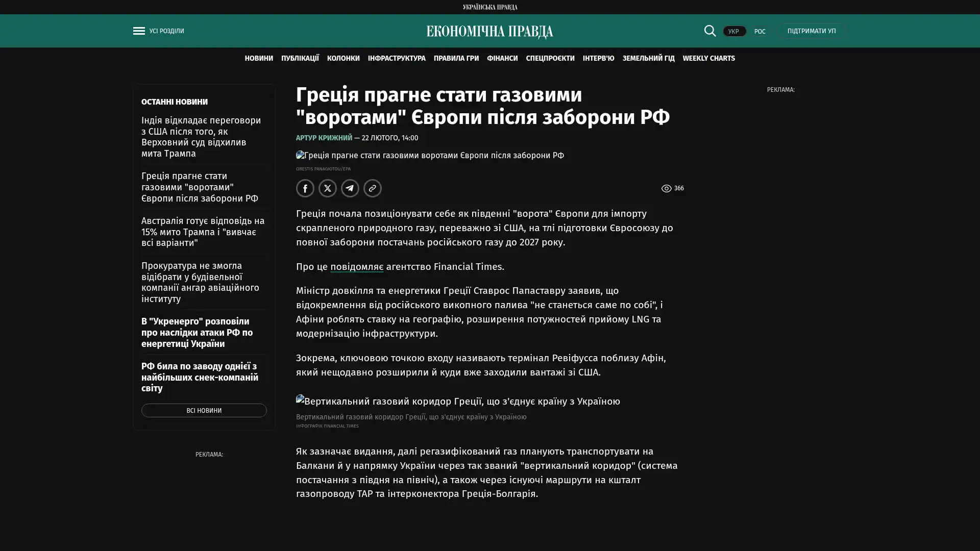Image resolution: width=980 pixels, height=551 pixels.
Task: Click the hamburger menu icon
Action: 139,31
